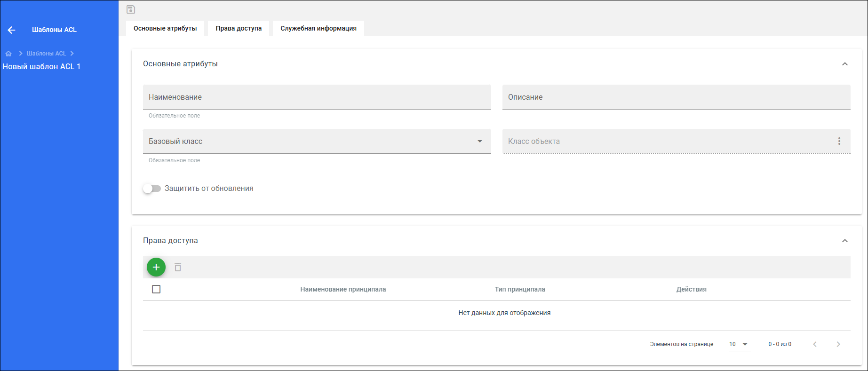The width and height of the screenshot is (868, 371).
Task: Focus the Описание input field
Action: pyautogui.click(x=677, y=97)
